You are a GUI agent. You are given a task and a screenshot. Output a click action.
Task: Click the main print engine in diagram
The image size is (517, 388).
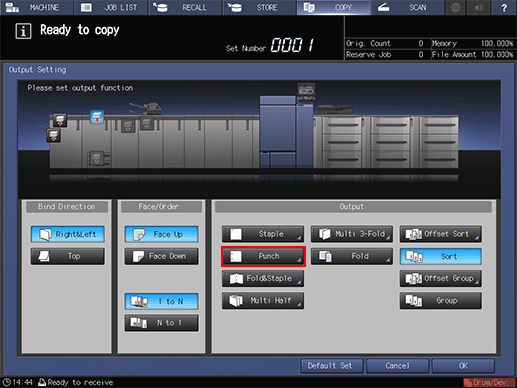[286, 132]
